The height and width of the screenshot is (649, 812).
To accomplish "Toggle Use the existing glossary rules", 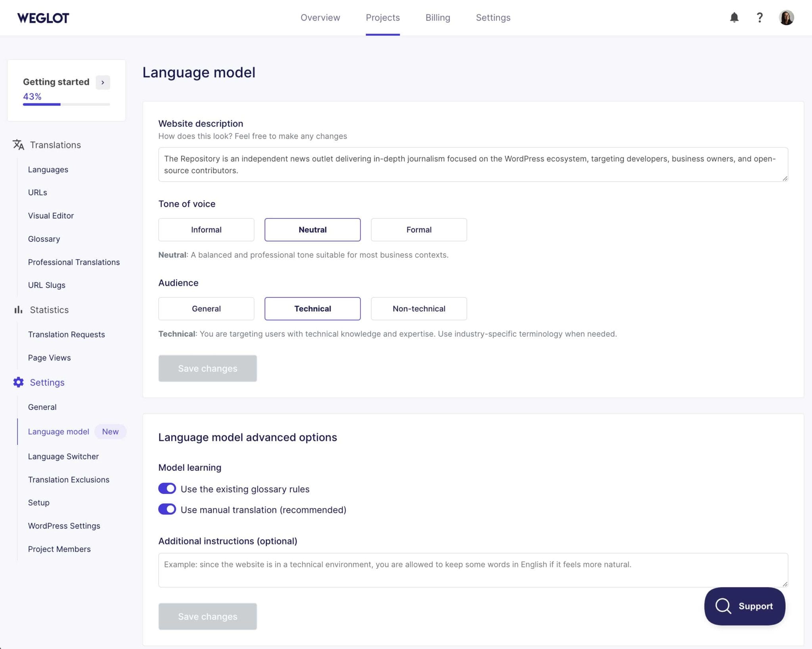I will (x=167, y=488).
